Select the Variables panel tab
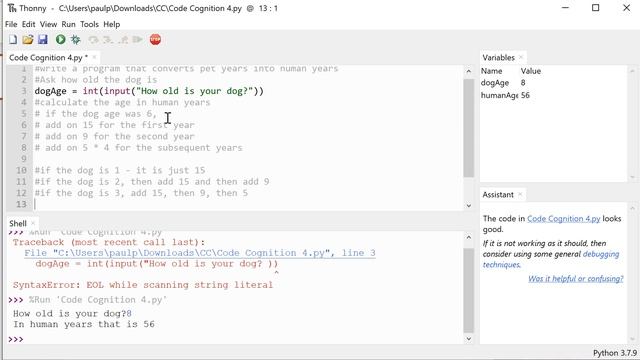Viewport: 640px width, 360px height. point(498,58)
